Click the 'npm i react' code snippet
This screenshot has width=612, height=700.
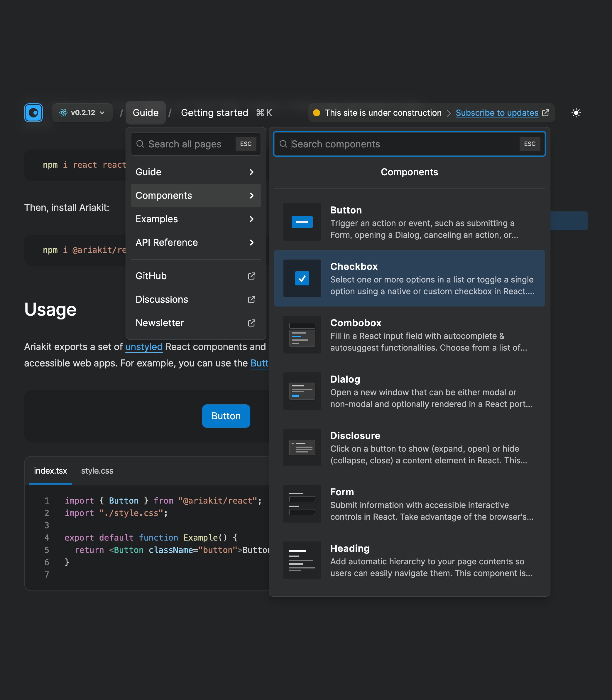coord(84,165)
